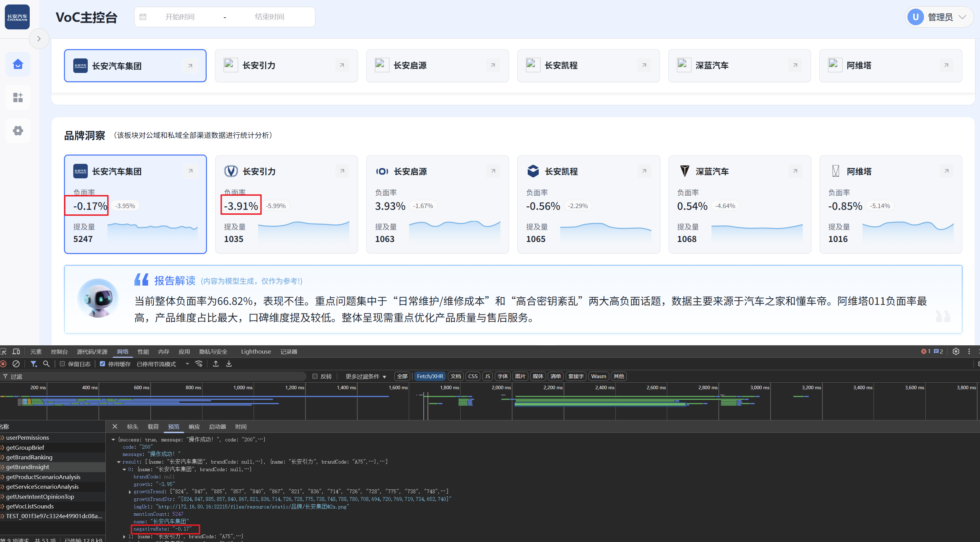Toggle CSS request filter

coord(473,376)
